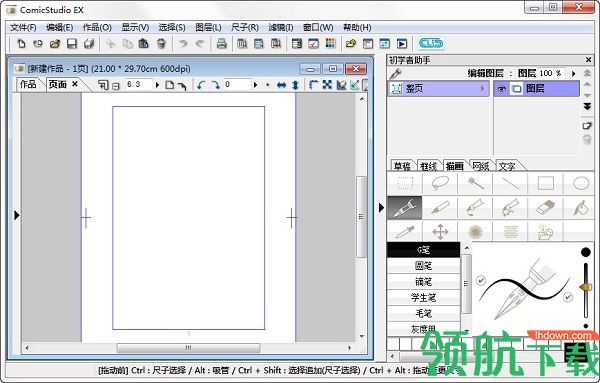Screen dimensions: 600x383
Task: Click the open folder icon in main toolbar
Action: [55, 44]
